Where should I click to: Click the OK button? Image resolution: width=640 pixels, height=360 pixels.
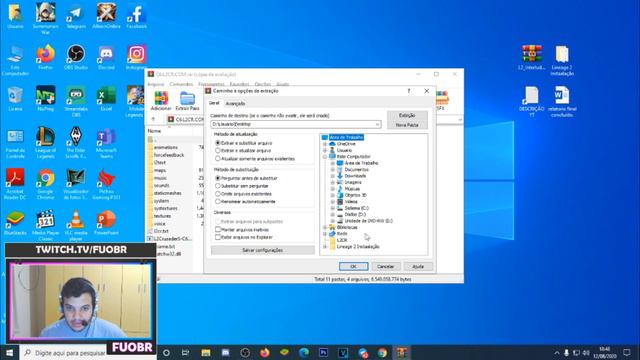[353, 266]
